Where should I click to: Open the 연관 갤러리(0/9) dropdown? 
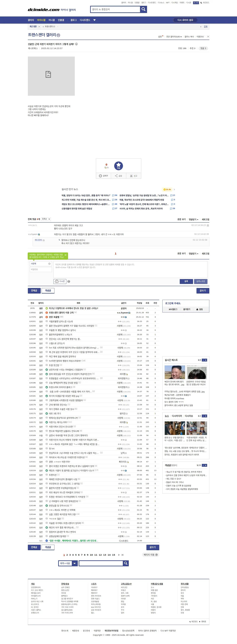tap(174, 37)
